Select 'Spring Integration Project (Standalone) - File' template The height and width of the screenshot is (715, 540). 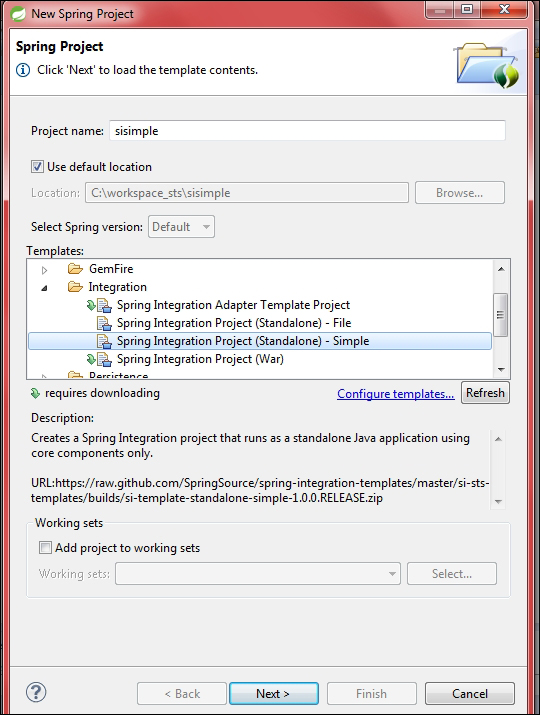click(234, 323)
